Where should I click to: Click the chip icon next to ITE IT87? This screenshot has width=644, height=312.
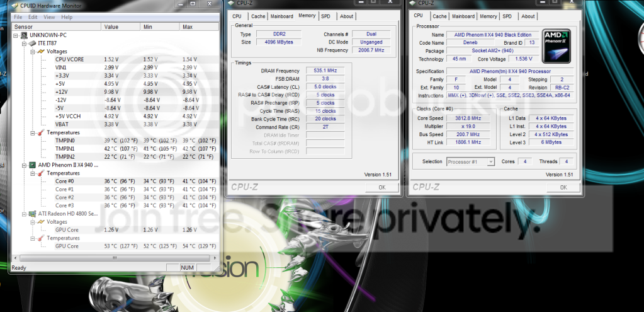[31, 43]
